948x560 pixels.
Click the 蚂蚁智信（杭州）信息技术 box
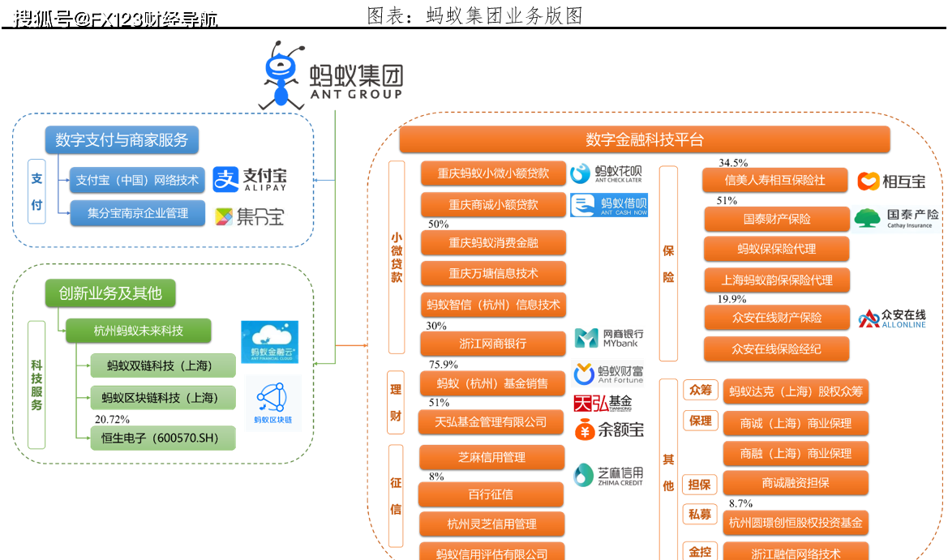493,305
